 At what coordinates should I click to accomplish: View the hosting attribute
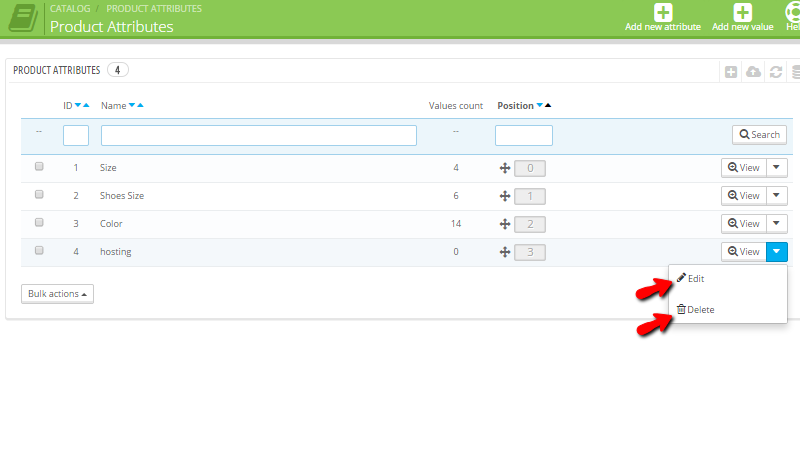743,252
